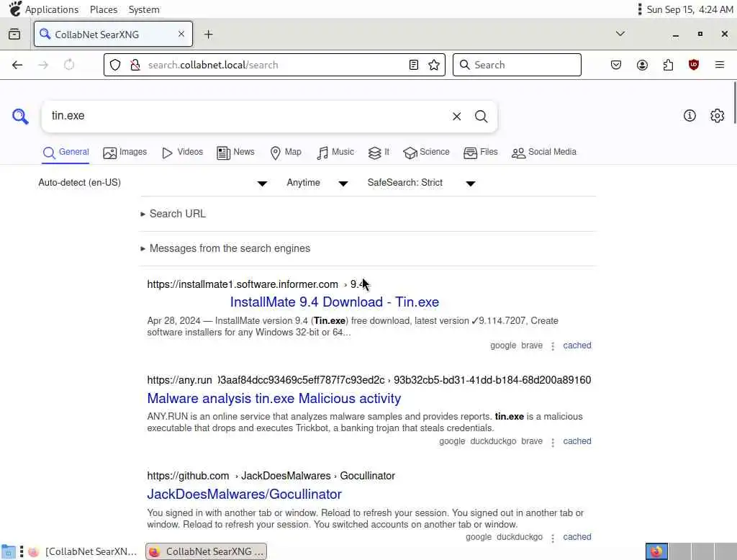The image size is (737, 560).
Task: Show engine details for Gocullinator result
Action: [553, 538]
